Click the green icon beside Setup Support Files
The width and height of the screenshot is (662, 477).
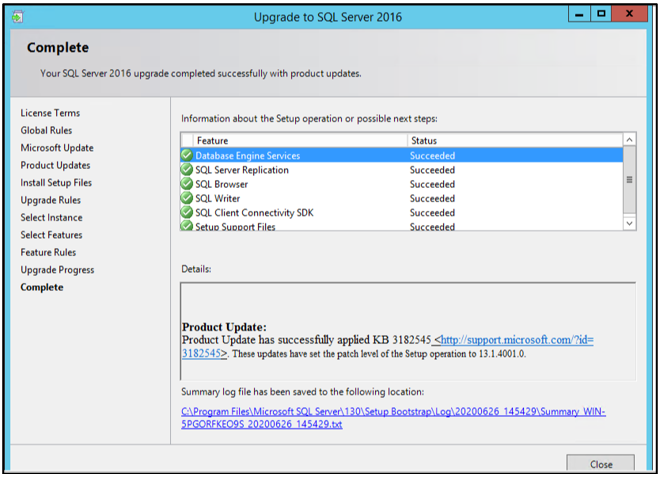[187, 226]
